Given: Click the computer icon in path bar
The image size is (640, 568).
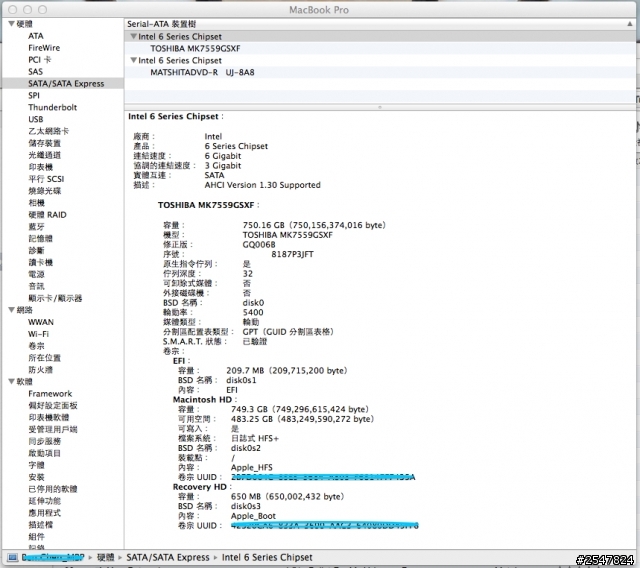Looking at the screenshot, I should pyautogui.click(x=13, y=557).
